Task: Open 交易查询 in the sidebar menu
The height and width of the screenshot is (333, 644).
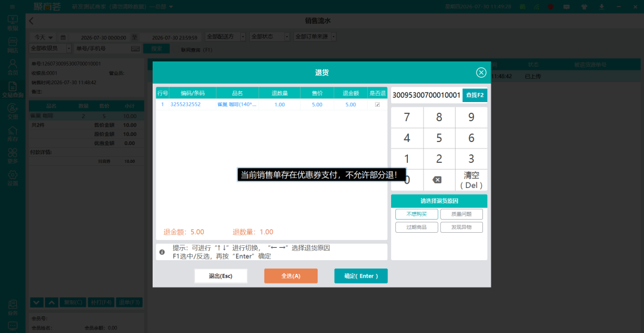Action: [x=13, y=89]
